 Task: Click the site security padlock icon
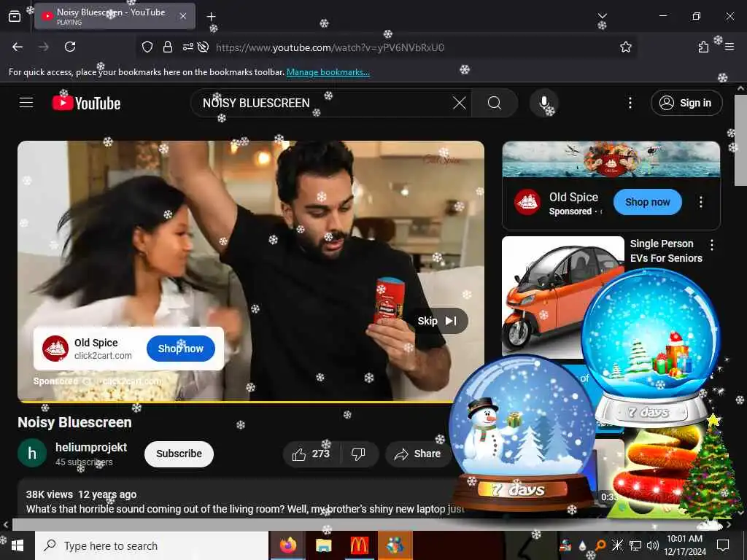167,47
